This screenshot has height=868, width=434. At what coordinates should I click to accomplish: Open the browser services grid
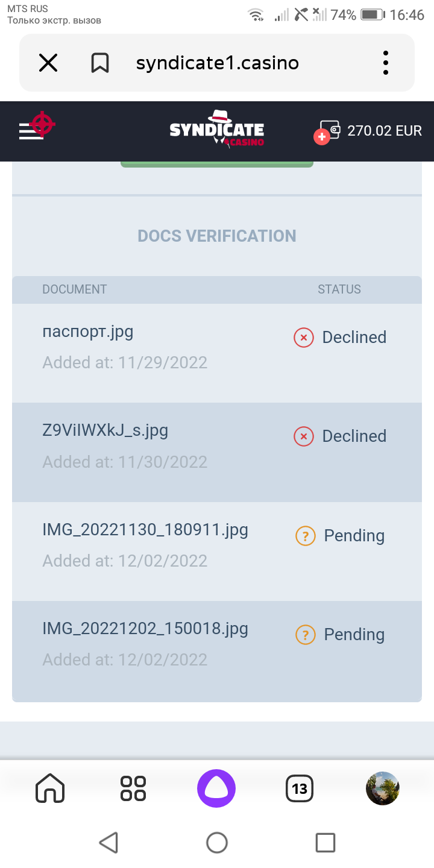pyautogui.click(x=133, y=788)
